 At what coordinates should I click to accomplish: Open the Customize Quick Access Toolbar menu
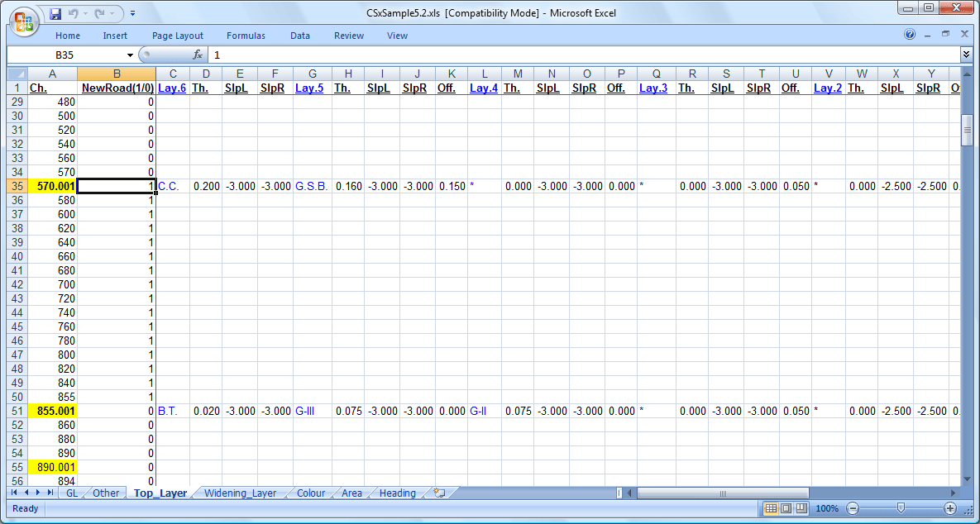coord(131,12)
